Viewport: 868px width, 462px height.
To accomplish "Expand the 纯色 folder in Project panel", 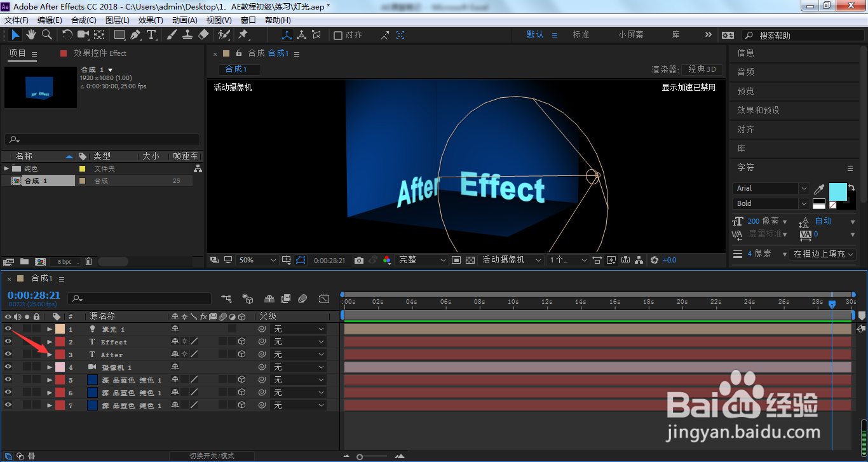I will (x=6, y=168).
